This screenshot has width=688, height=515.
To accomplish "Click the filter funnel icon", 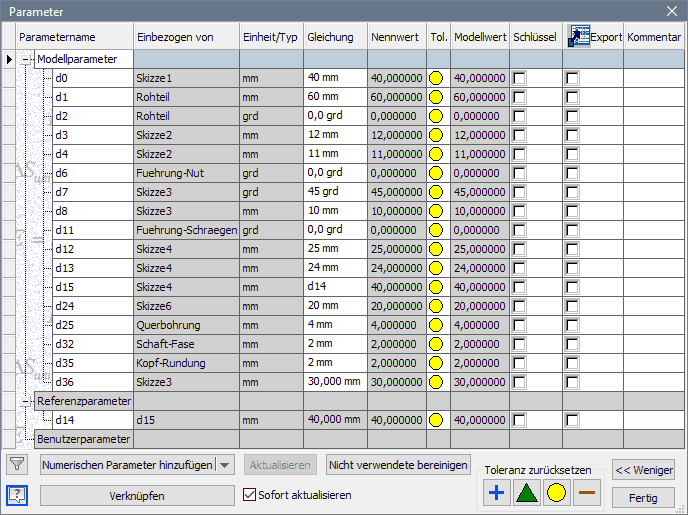I will (x=17, y=464).
